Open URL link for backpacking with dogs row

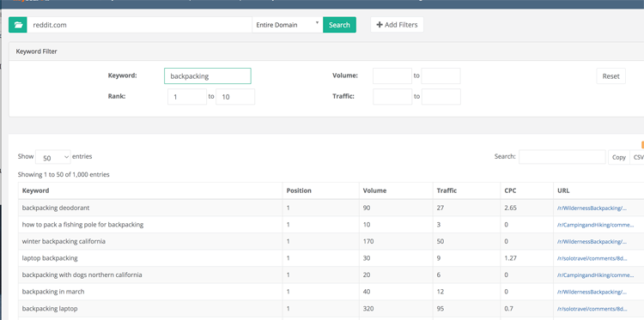[595, 275]
